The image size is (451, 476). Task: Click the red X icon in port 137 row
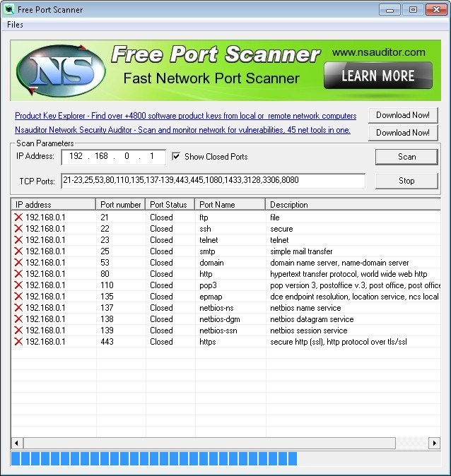pos(18,307)
